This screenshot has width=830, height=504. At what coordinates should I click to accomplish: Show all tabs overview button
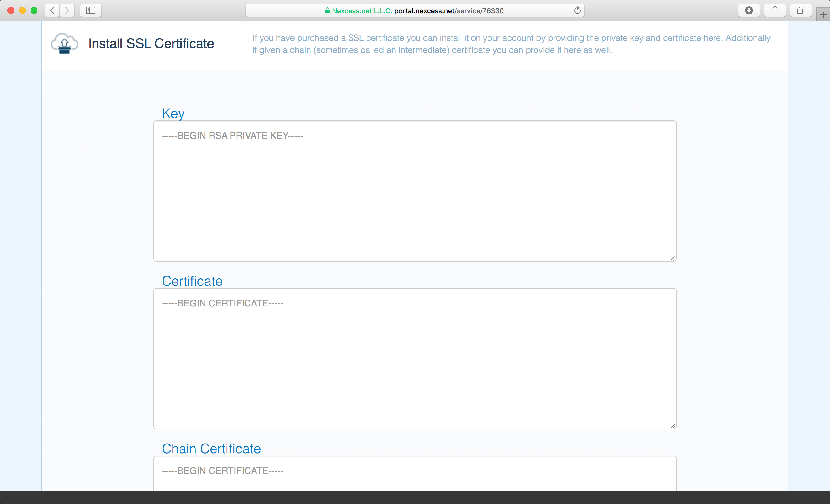coord(801,10)
